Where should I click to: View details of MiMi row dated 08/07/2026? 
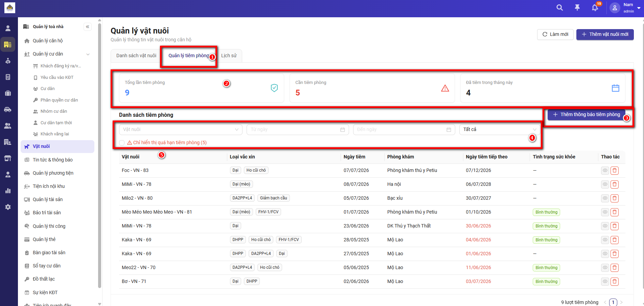coord(605,184)
